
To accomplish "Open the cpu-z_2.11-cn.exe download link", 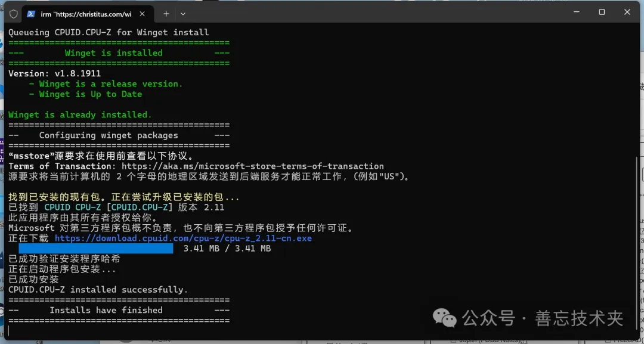I will click(183, 238).
